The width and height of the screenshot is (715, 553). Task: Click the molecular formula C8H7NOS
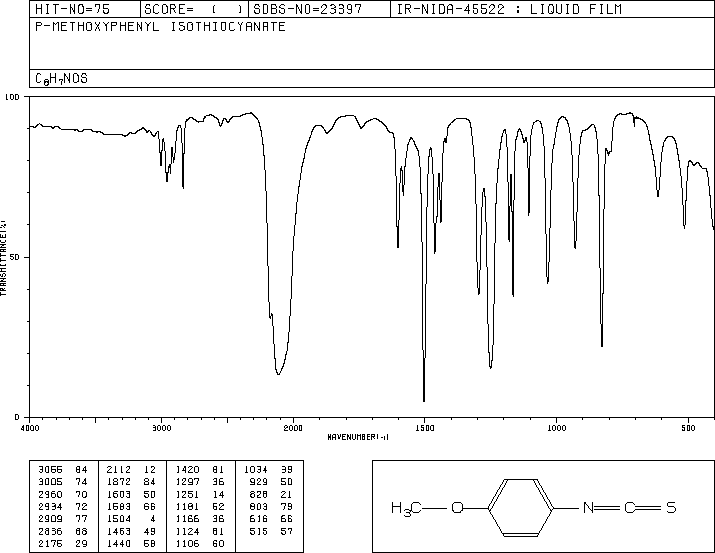(x=61, y=79)
